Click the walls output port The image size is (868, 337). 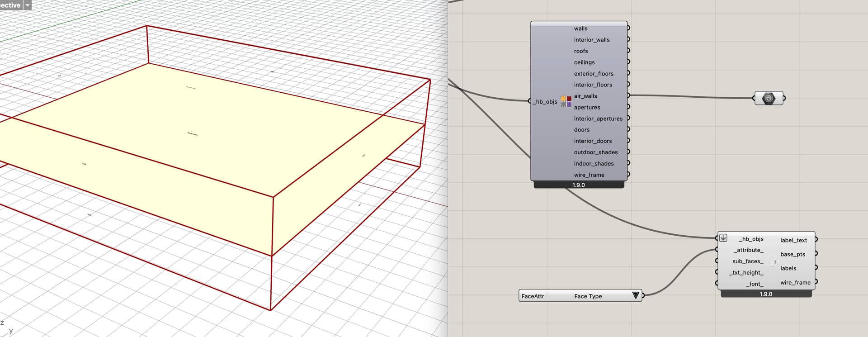pyautogui.click(x=628, y=28)
